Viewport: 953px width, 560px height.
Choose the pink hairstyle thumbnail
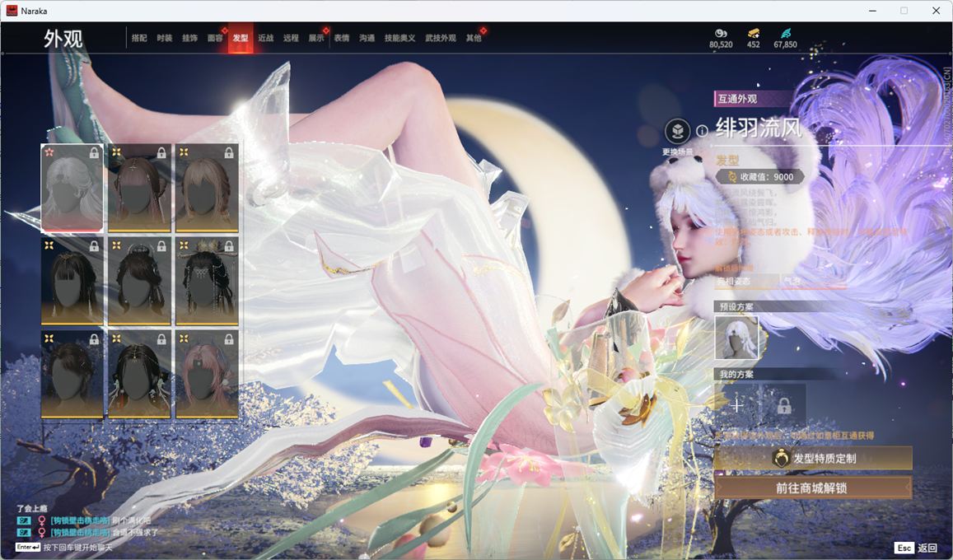tap(207, 374)
